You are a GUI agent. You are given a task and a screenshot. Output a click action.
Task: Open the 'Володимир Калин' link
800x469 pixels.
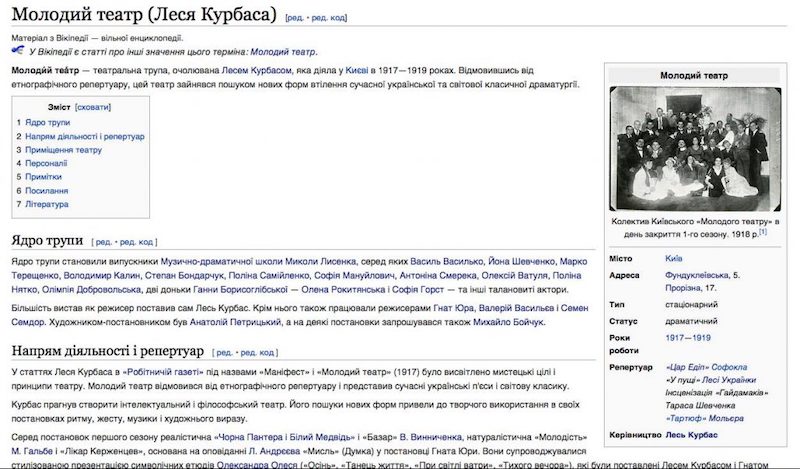coord(102,276)
